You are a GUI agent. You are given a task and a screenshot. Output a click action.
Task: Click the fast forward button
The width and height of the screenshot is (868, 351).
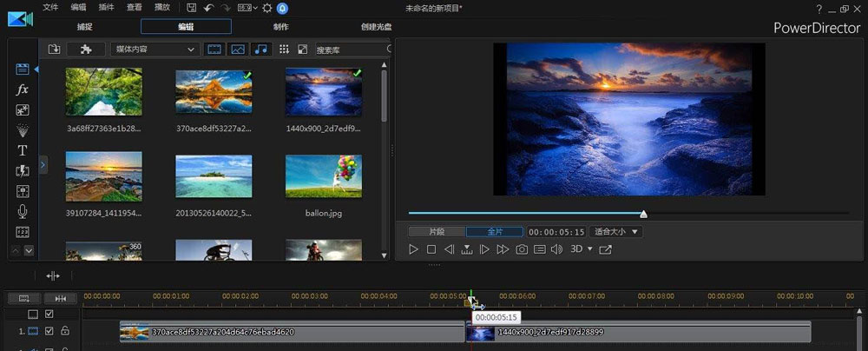503,249
